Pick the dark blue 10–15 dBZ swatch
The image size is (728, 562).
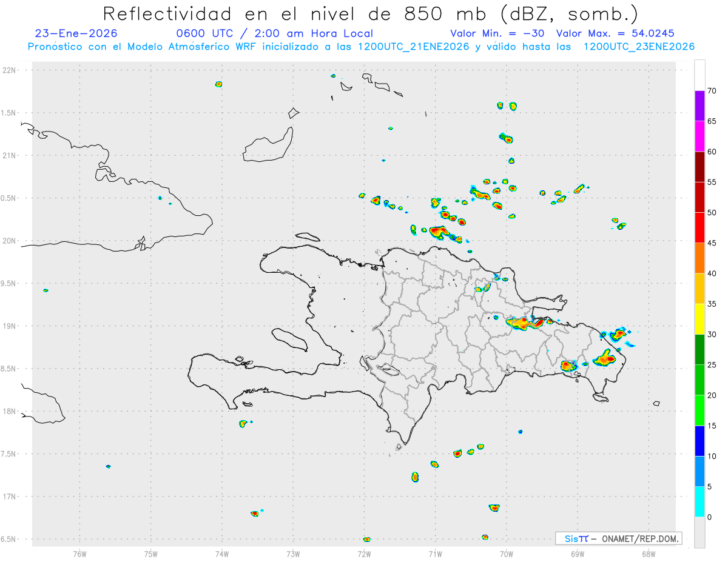click(699, 441)
